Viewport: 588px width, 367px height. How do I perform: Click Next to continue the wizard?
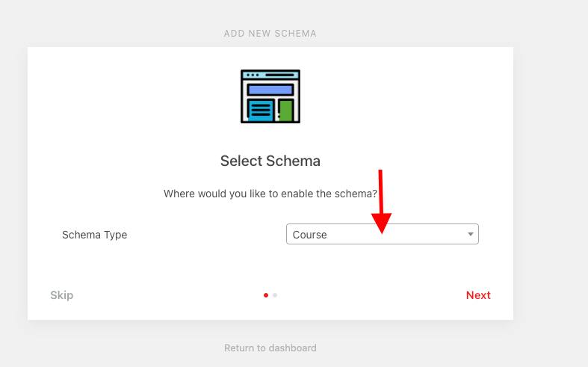tap(478, 295)
